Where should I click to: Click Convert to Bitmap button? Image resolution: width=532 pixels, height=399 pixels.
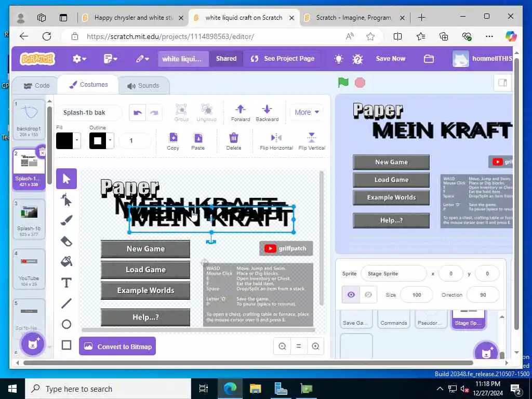[x=117, y=347]
